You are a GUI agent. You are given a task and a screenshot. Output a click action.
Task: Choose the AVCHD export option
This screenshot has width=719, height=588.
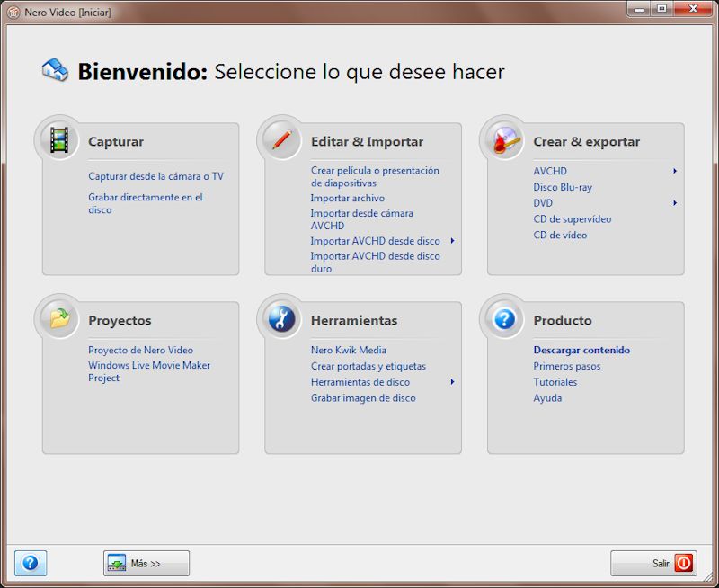tap(550, 171)
